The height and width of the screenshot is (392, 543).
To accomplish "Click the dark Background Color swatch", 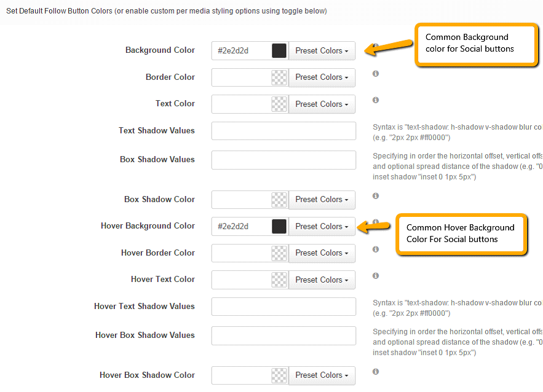I will point(279,50).
